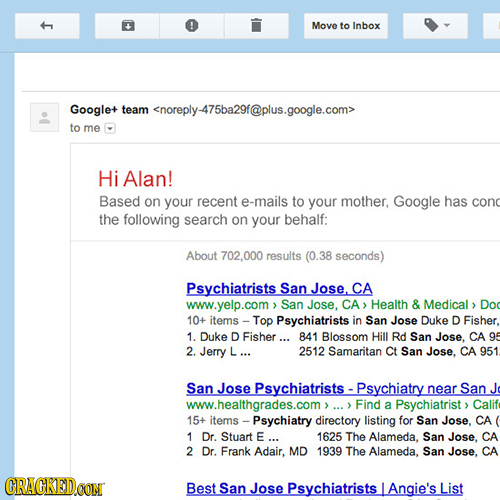Click the Google+ team sender name
Image resolution: width=500 pixels, height=500 pixels.
click(x=109, y=110)
